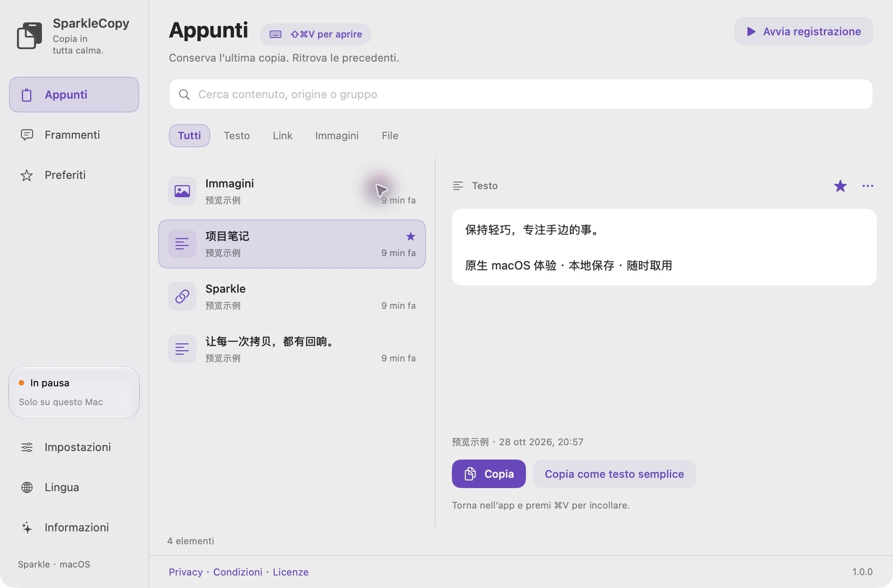Click the image icon of Immagini entry
This screenshot has height=588, width=893.
182,191
